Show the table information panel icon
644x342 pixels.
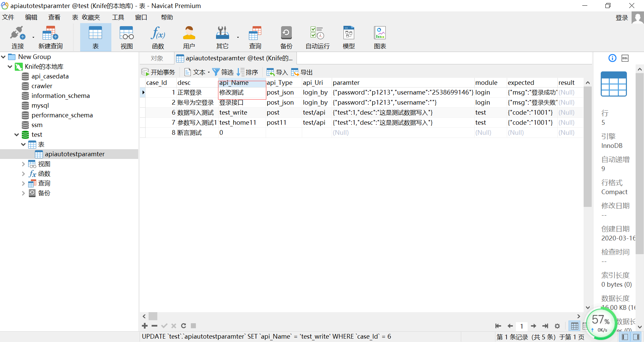(x=612, y=58)
